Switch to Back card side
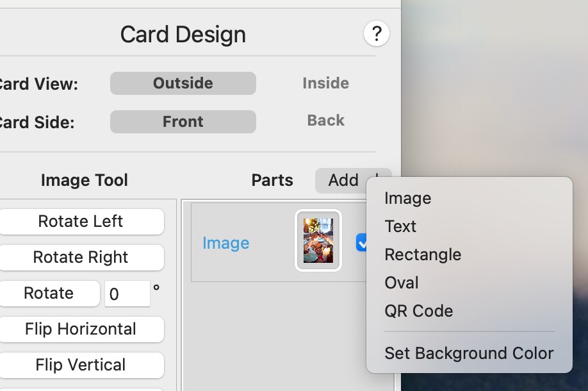 325,121
